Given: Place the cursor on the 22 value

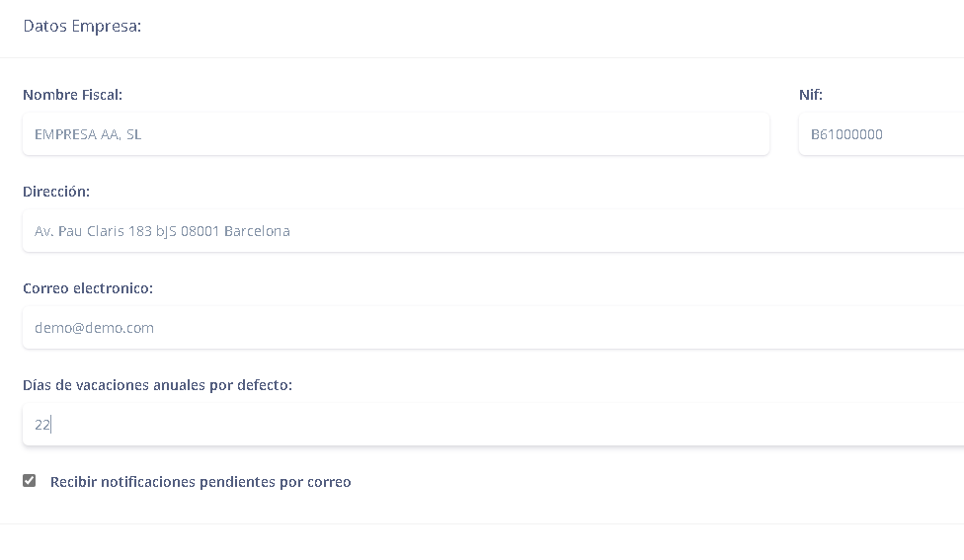Looking at the screenshot, I should point(42,425).
